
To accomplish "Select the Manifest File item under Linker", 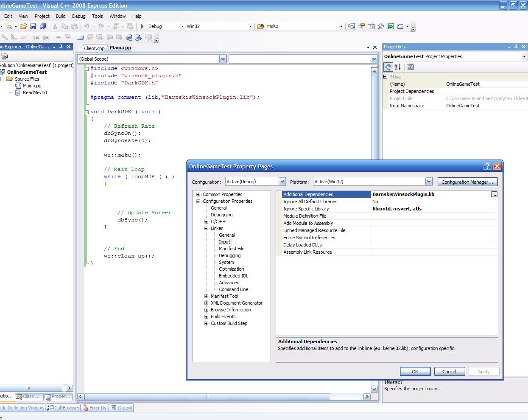I will click(x=232, y=249).
